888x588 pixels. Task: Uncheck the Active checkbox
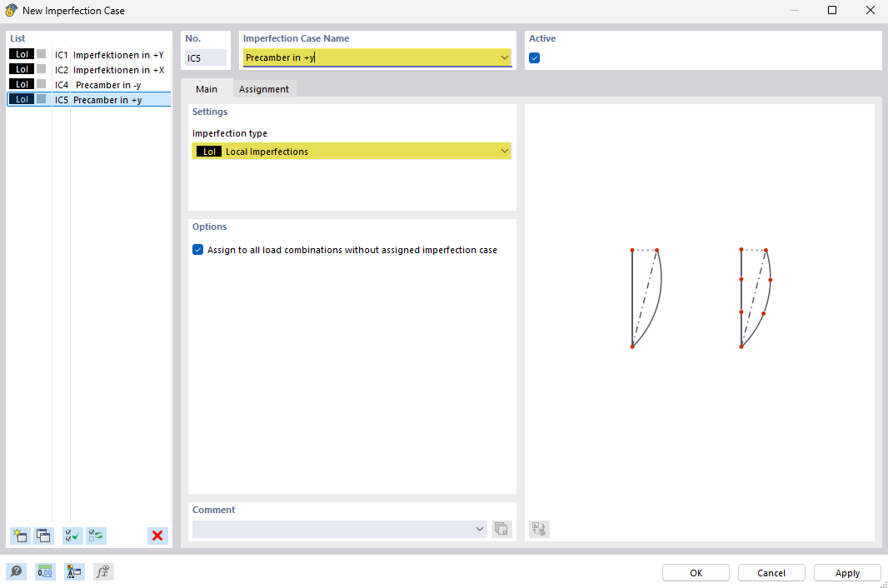click(534, 57)
